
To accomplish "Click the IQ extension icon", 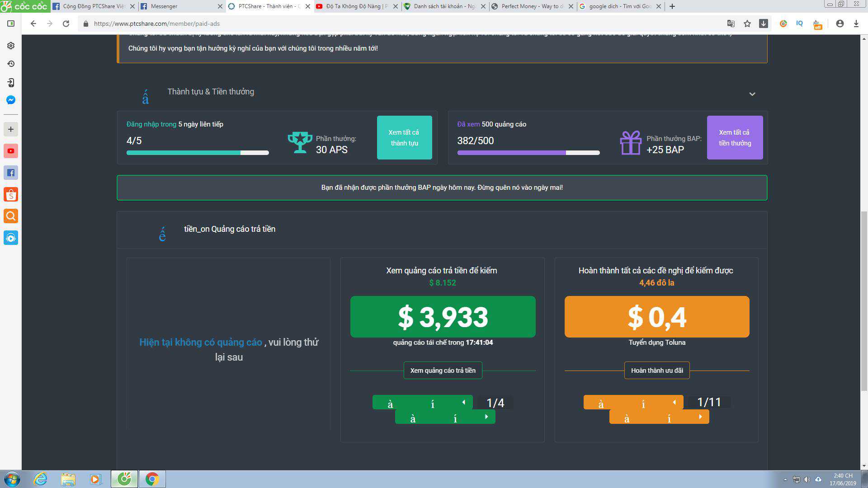I will 799,23.
